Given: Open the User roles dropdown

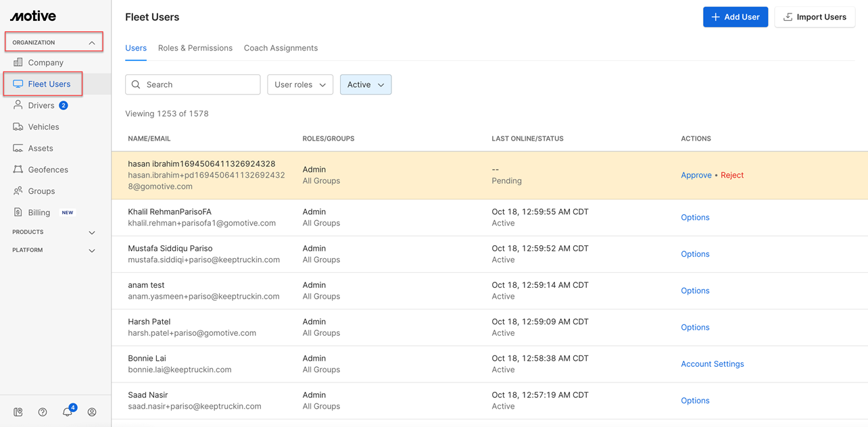Looking at the screenshot, I should pyautogui.click(x=300, y=84).
